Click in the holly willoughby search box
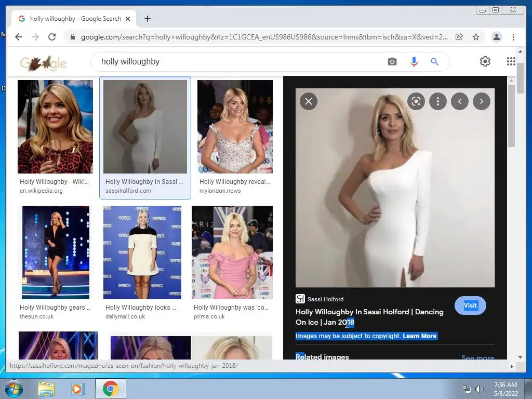 (x=237, y=62)
